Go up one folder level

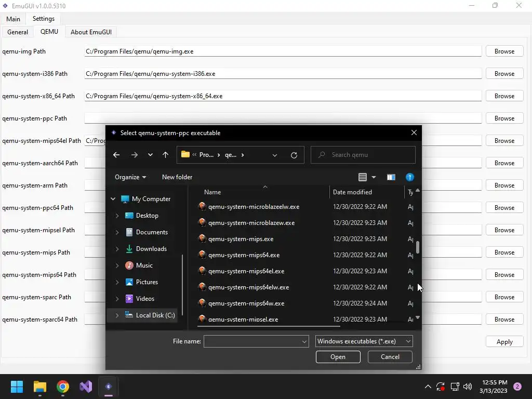pos(165,155)
